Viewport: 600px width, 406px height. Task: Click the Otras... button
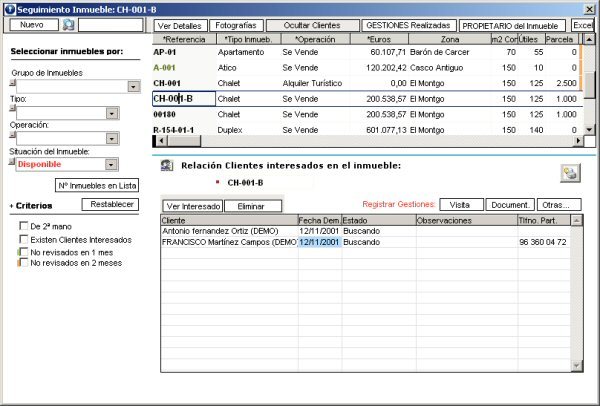point(559,205)
